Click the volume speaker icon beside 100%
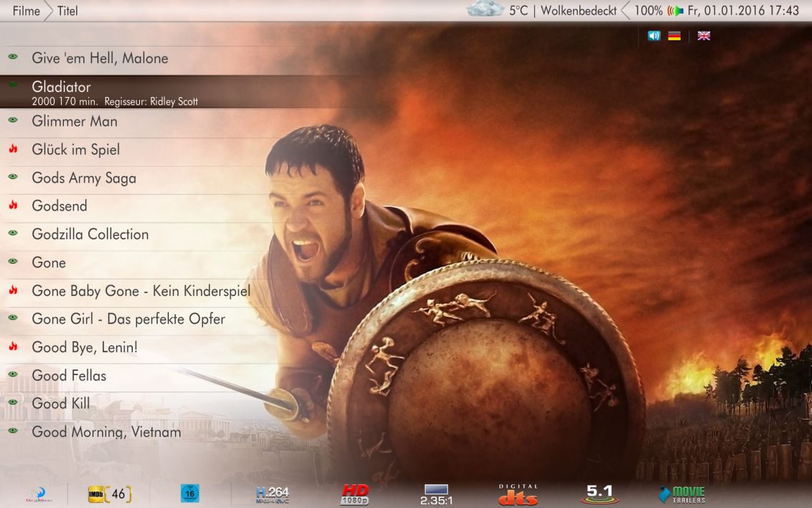This screenshot has height=508, width=812. coord(676,10)
